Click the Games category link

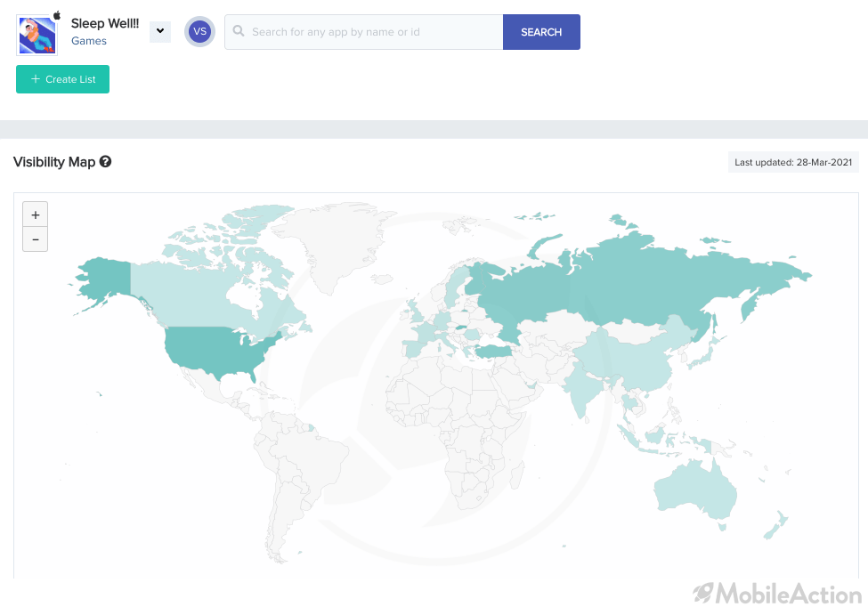tap(88, 41)
